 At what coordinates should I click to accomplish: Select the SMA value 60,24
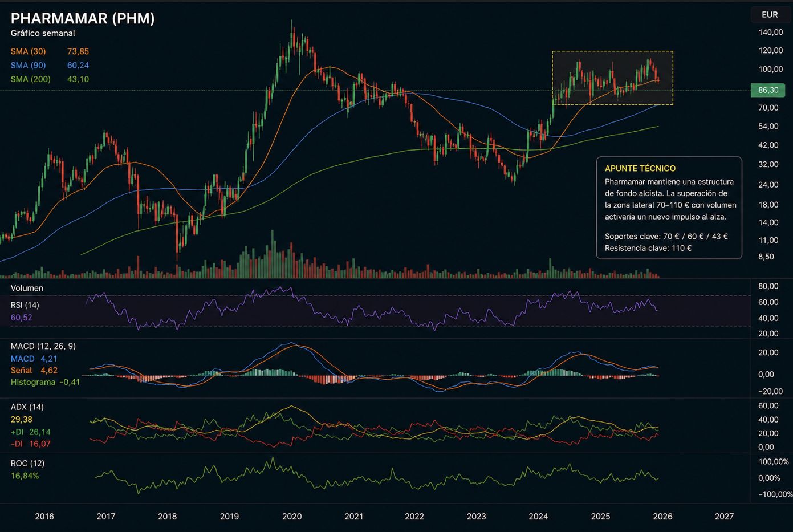(78, 66)
